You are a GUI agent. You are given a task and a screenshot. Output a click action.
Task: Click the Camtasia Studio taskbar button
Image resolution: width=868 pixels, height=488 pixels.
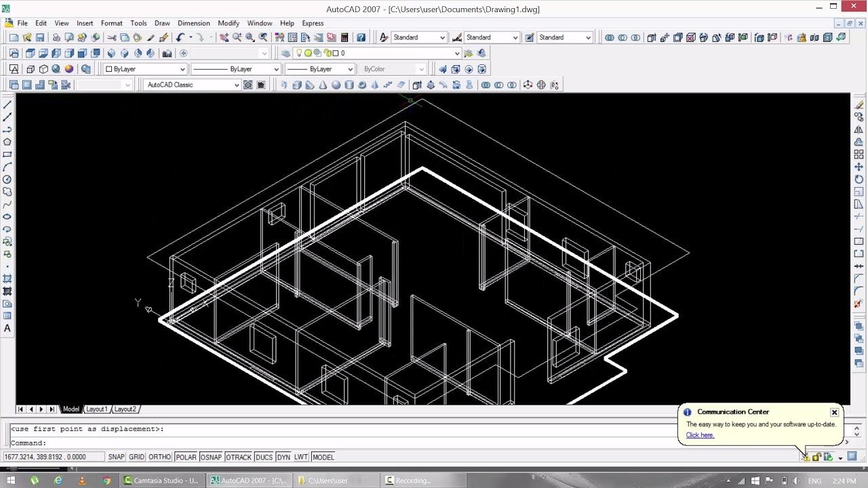coord(161,481)
